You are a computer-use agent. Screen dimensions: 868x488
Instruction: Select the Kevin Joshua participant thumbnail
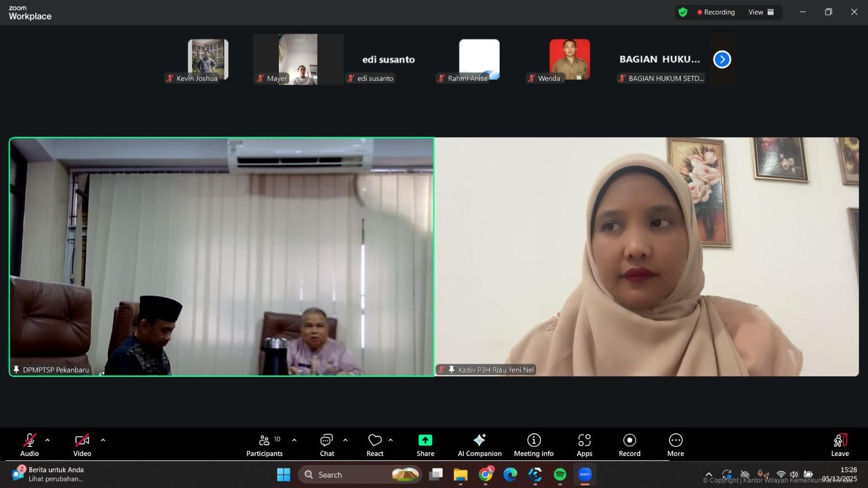click(x=208, y=59)
